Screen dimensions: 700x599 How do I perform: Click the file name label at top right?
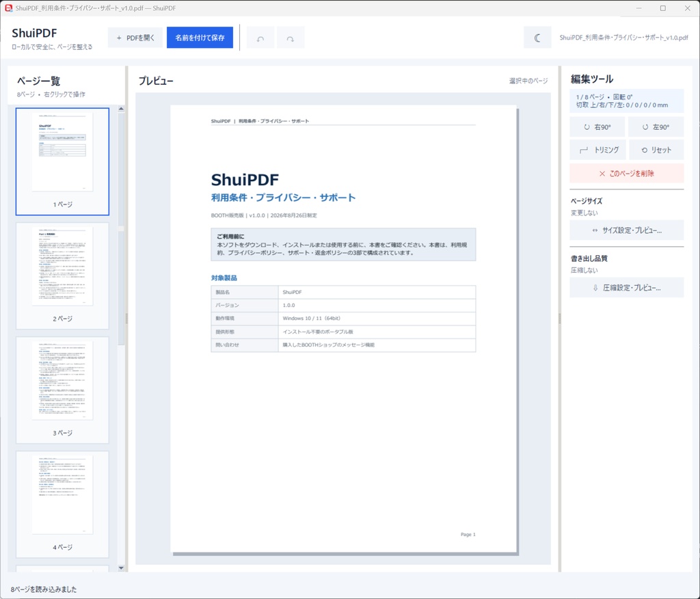[x=623, y=38]
